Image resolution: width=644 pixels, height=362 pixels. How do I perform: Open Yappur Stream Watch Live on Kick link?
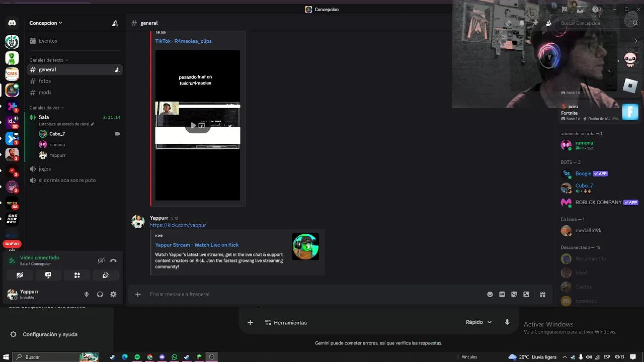coord(197,245)
